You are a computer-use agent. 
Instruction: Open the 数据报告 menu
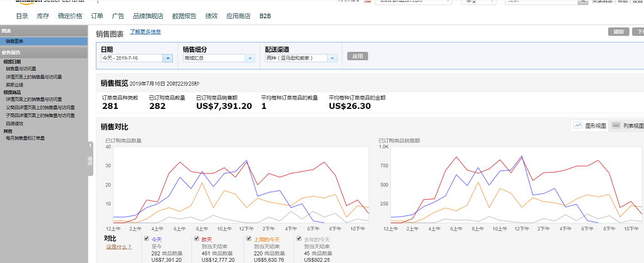184,16
